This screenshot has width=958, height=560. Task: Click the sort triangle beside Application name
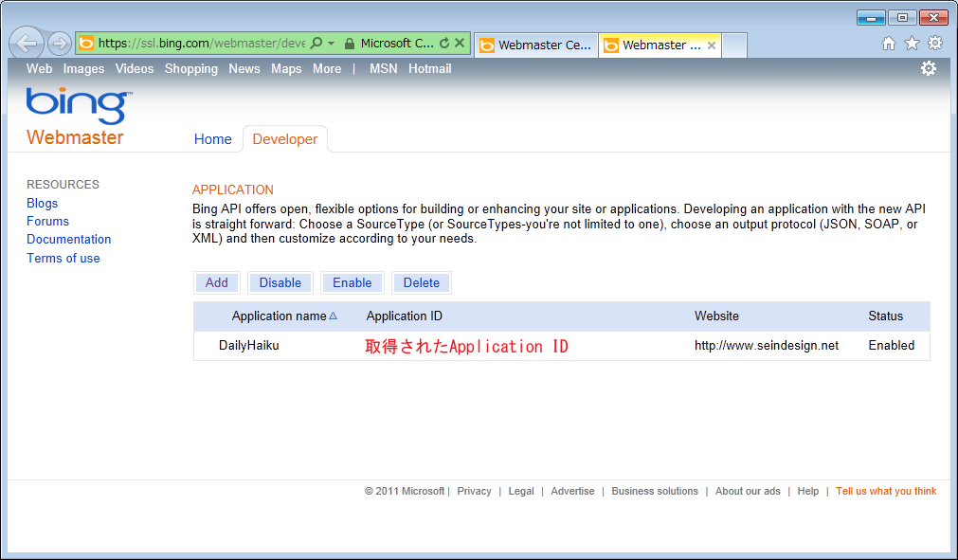point(333,316)
